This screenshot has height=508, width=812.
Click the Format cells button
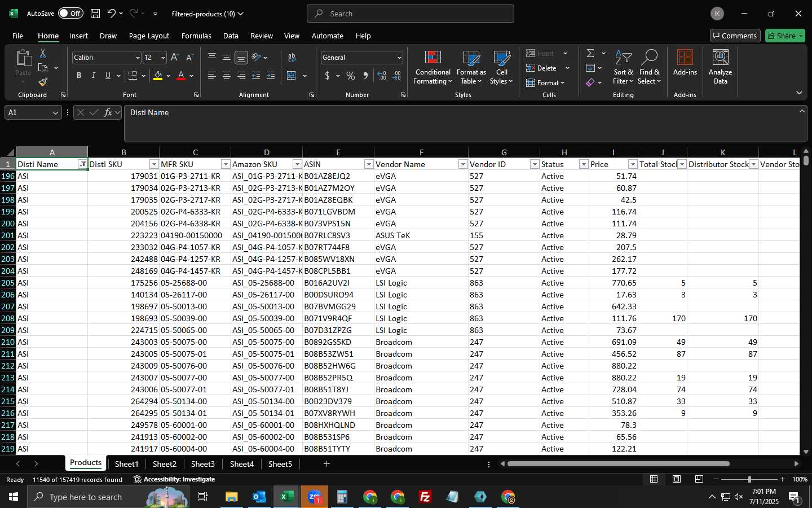545,83
